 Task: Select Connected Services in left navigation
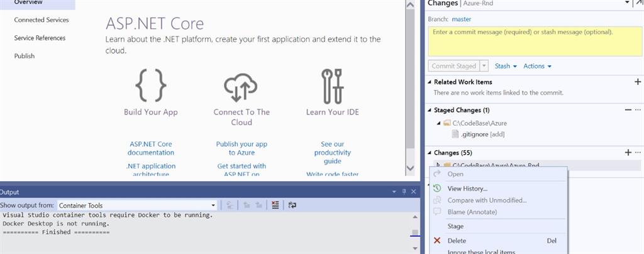click(42, 19)
